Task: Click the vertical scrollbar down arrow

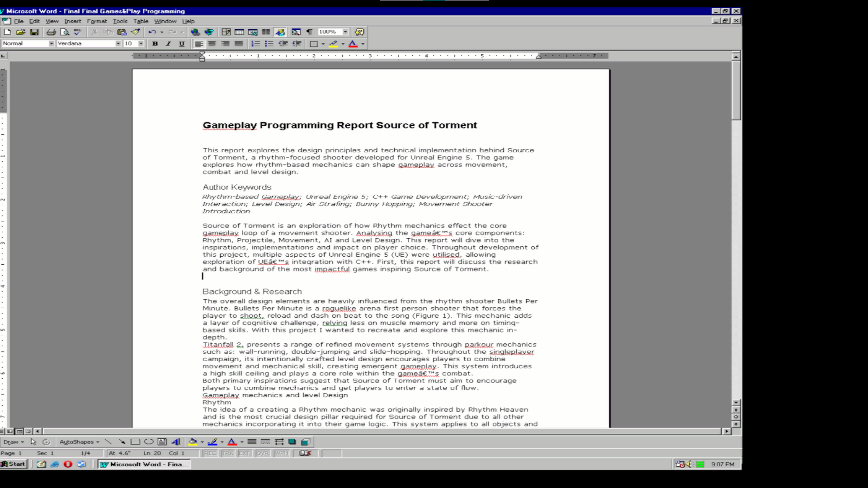Action: click(736, 403)
